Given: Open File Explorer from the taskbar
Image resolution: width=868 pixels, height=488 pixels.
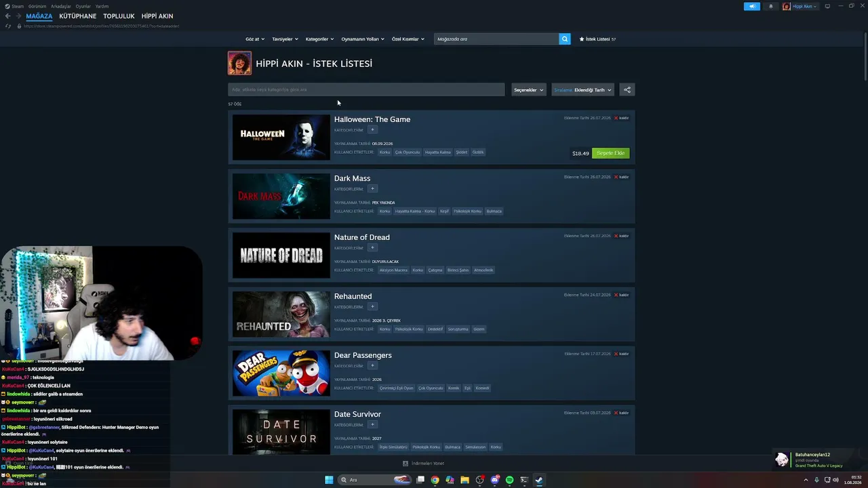Looking at the screenshot, I should click(x=465, y=480).
